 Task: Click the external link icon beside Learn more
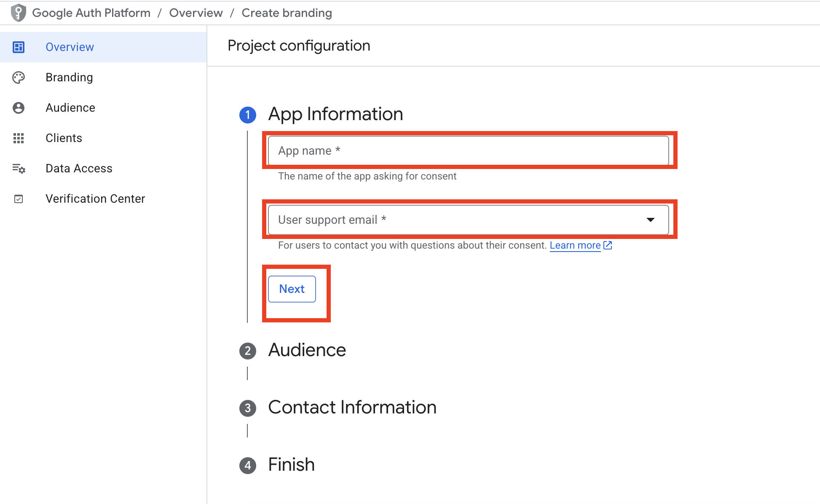(x=608, y=245)
